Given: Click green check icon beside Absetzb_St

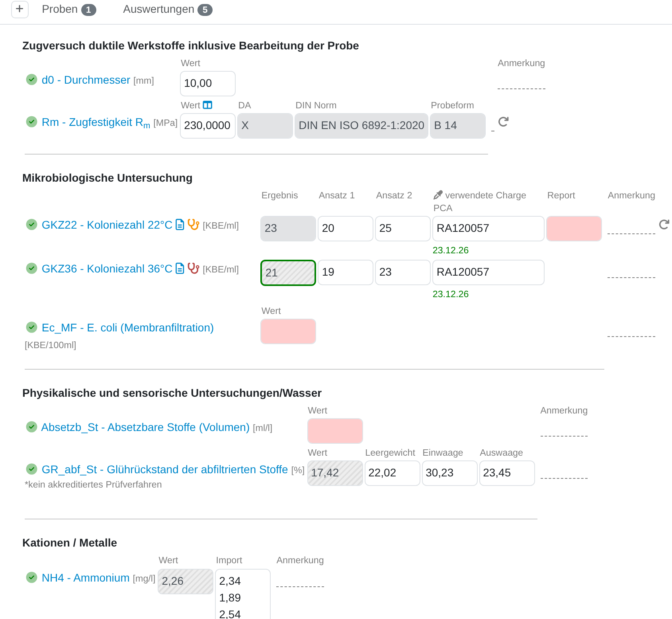Looking at the screenshot, I should (31, 427).
